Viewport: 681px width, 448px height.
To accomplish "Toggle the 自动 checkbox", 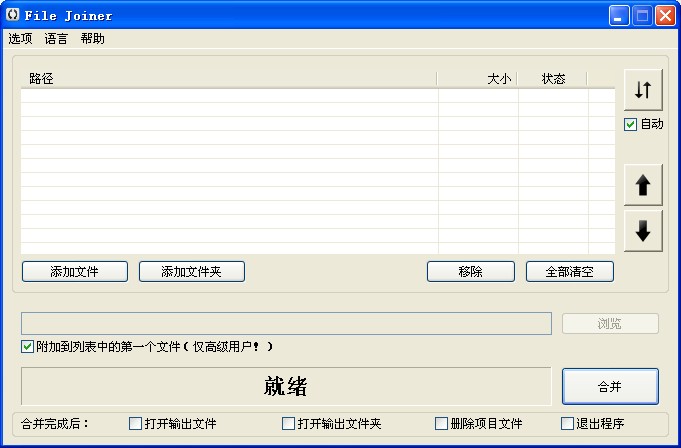I will pos(630,125).
